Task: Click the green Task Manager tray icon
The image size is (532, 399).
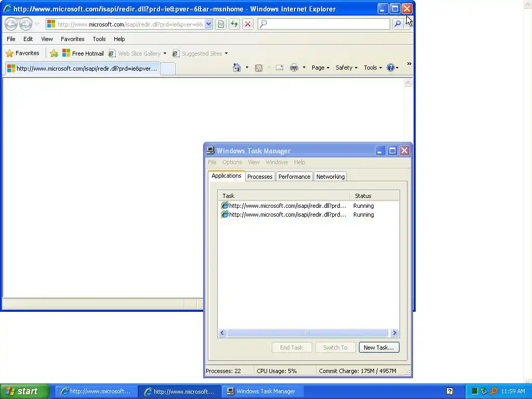Action: point(475,391)
